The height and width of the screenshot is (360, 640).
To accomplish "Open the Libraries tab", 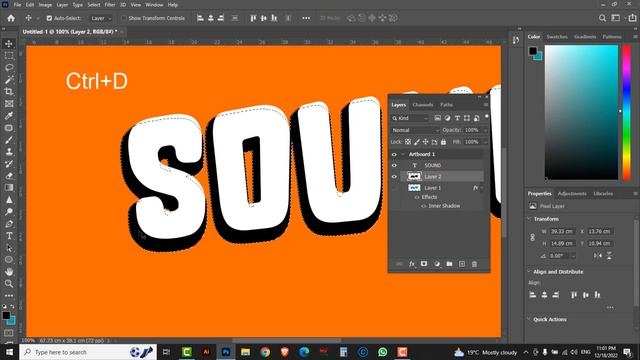I will (x=603, y=193).
